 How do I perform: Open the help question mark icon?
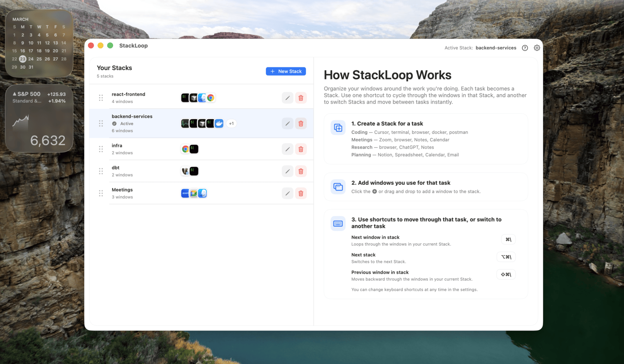525,48
